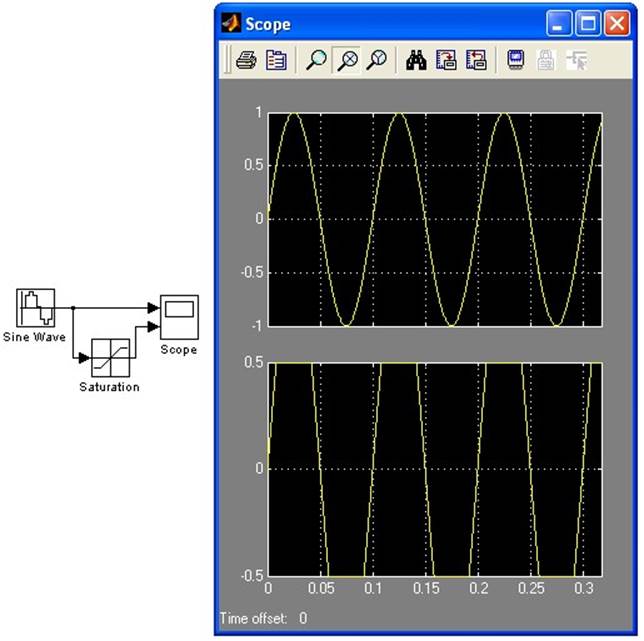Click the MATLAB icon in Scope title bar
The height and width of the screenshot is (641, 644).
coord(231,24)
